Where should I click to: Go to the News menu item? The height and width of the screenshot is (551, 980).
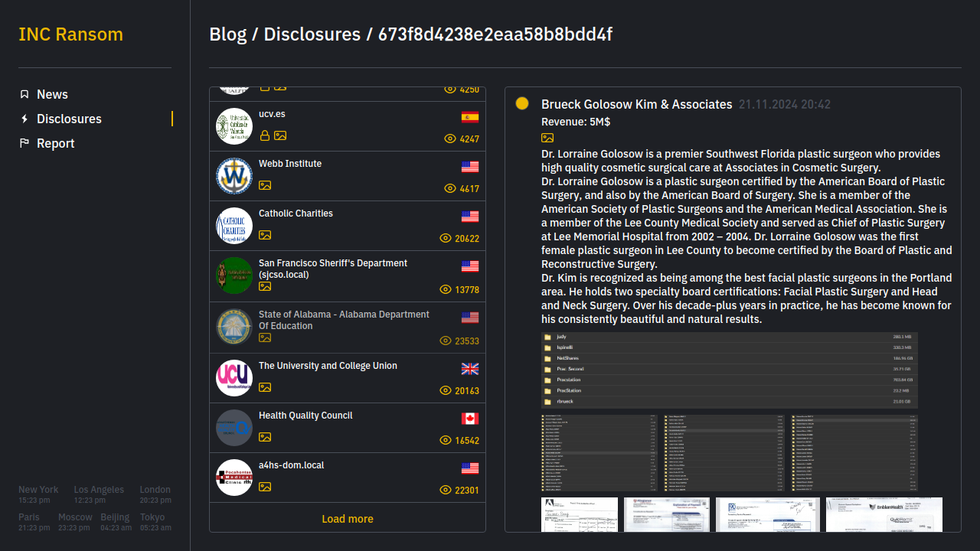point(52,94)
